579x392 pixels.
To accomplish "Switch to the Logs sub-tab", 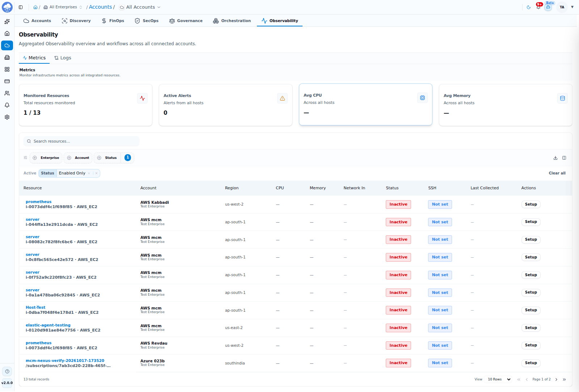I will click(x=63, y=58).
